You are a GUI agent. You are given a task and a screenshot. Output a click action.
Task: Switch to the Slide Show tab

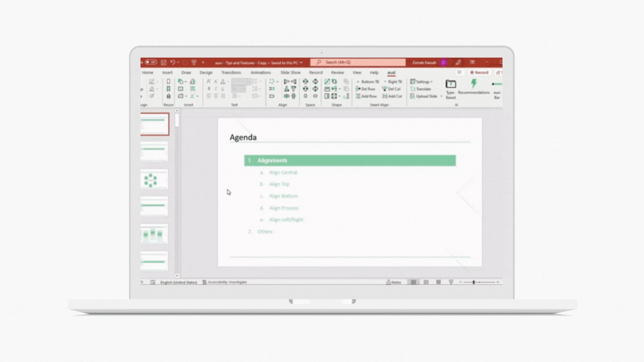click(x=290, y=73)
